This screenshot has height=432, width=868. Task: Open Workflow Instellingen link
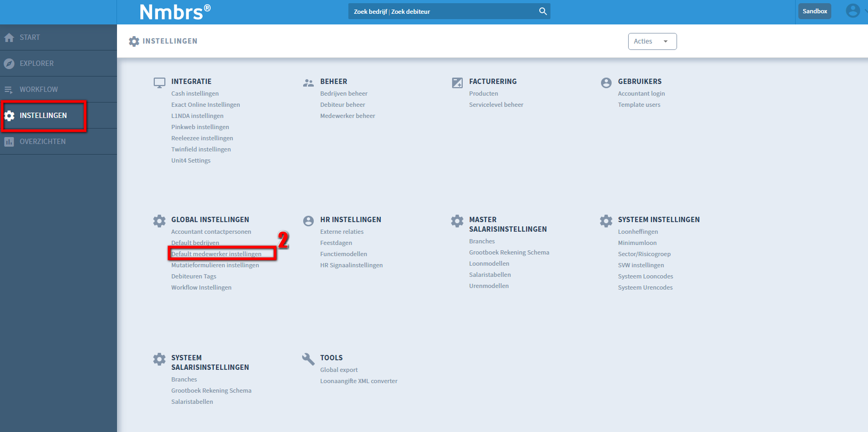coord(201,287)
